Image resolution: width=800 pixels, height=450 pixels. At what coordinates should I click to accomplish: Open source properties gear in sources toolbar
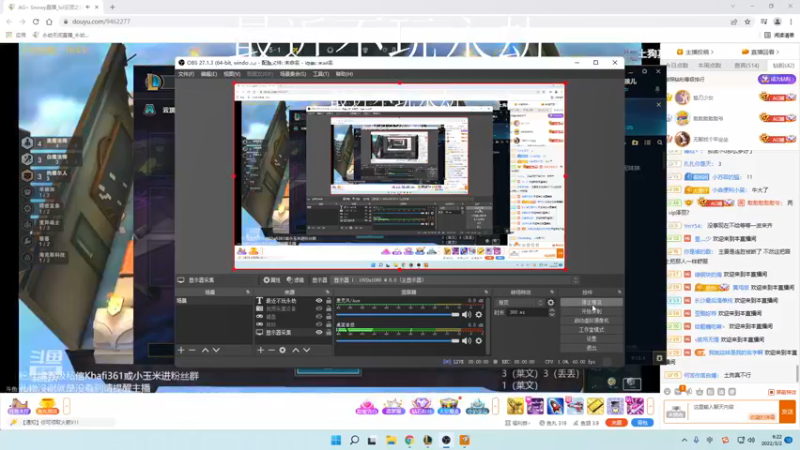point(283,350)
